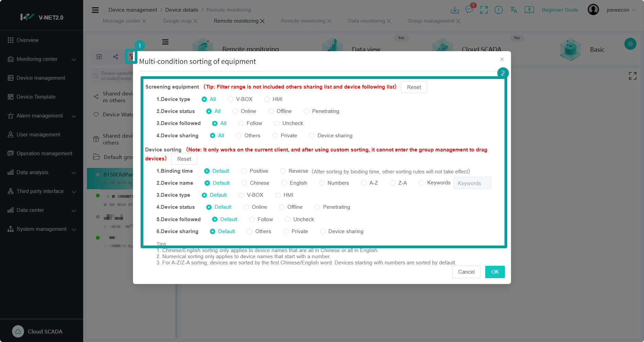Click Cancel in the sorting dialog
The width and height of the screenshot is (644, 342).
pos(466,272)
